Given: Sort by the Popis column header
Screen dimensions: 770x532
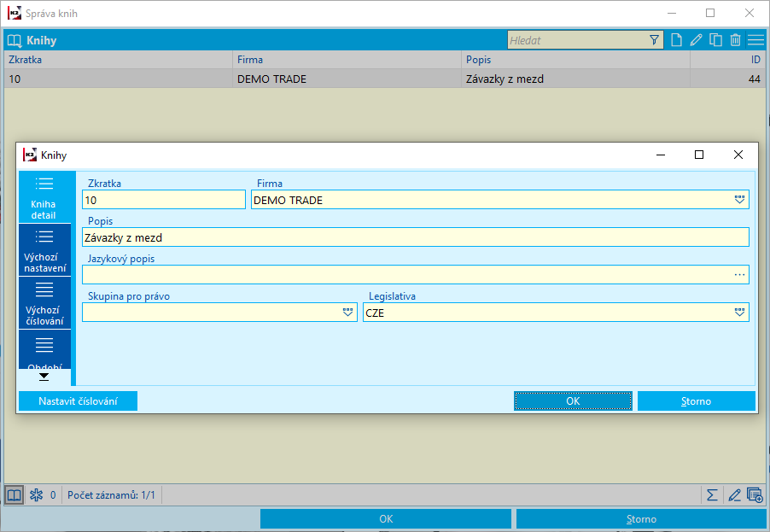Looking at the screenshot, I should pos(575,60).
